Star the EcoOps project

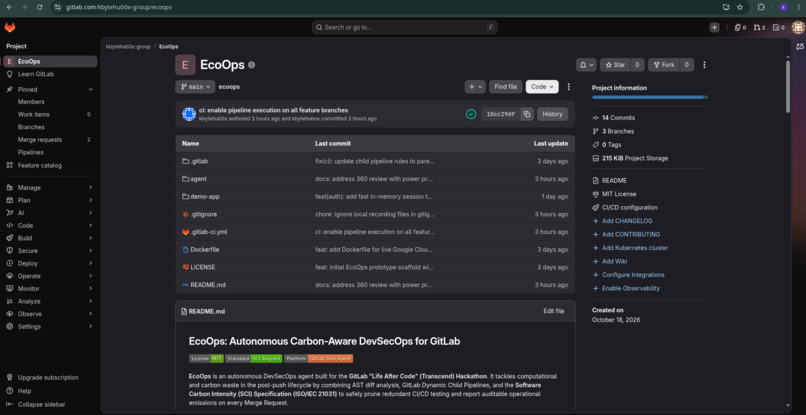(615, 65)
